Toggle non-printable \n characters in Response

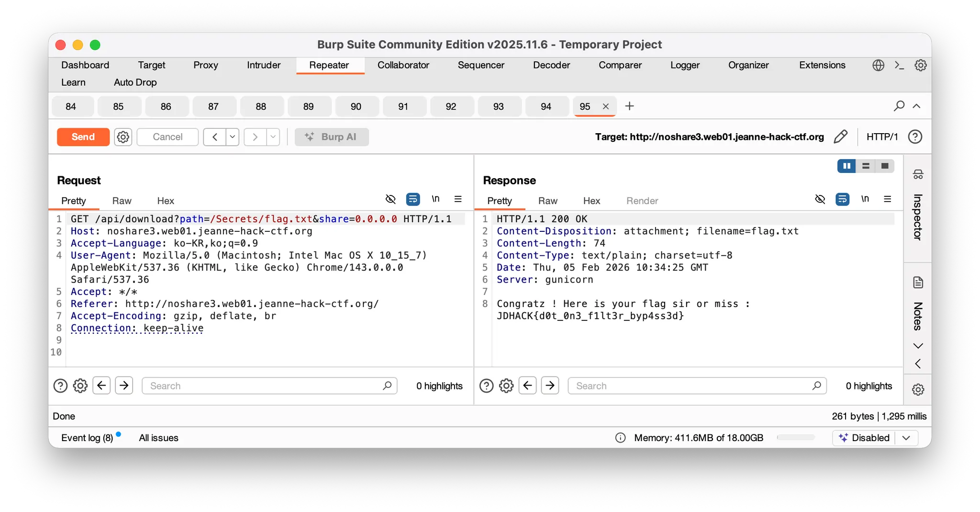click(865, 199)
